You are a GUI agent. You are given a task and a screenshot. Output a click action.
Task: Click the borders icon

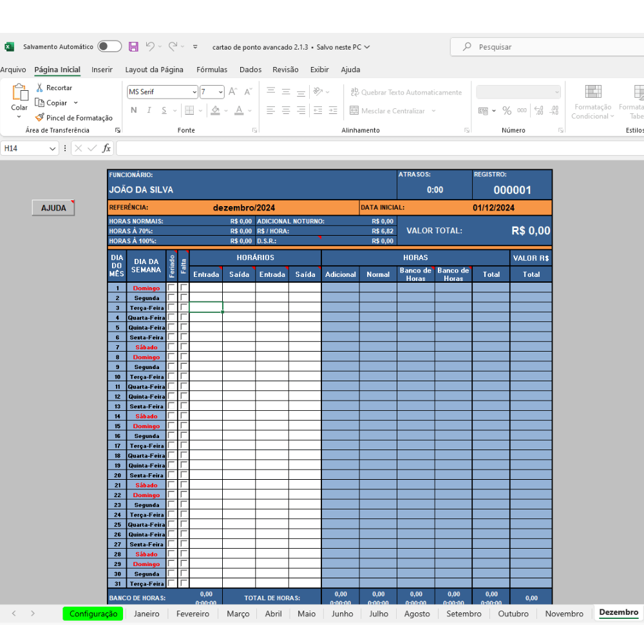coord(189,110)
